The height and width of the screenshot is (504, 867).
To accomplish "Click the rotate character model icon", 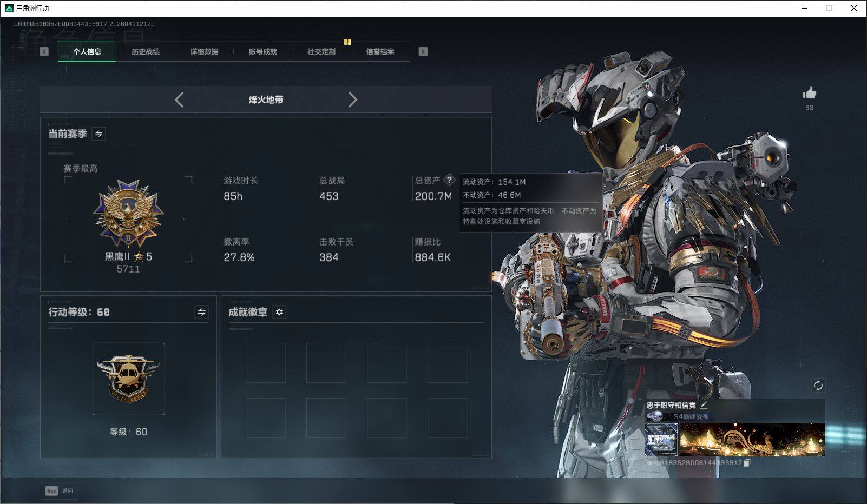I will (818, 386).
